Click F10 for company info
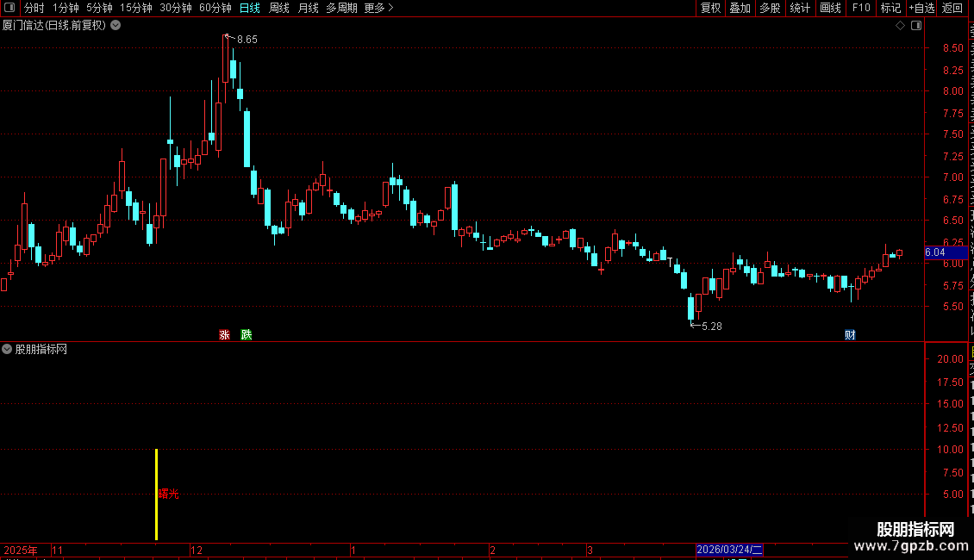Image resolution: width=974 pixels, height=560 pixels. [861, 8]
